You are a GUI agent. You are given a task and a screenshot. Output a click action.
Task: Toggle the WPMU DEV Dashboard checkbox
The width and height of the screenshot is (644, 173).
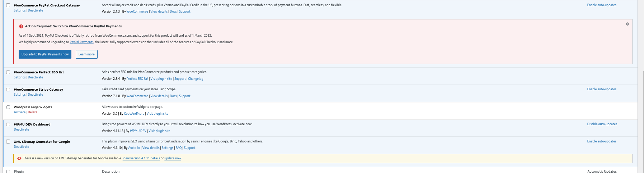coord(8,124)
